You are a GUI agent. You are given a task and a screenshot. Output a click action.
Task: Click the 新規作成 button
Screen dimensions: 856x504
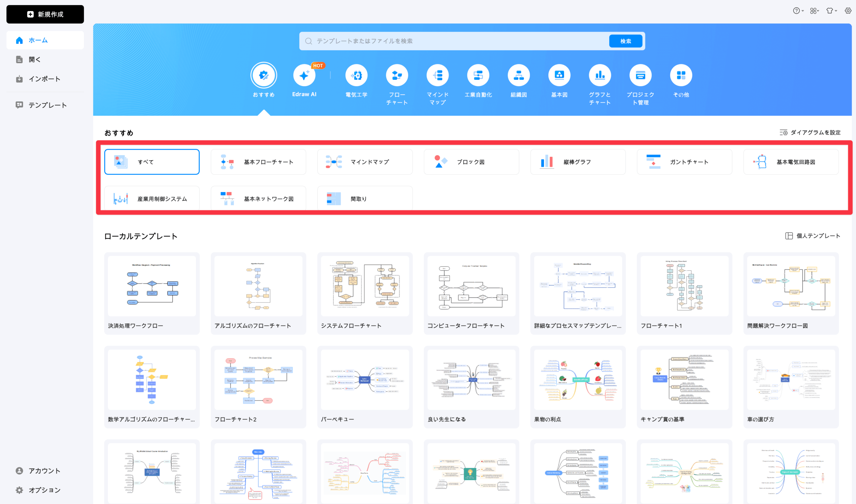(x=45, y=14)
